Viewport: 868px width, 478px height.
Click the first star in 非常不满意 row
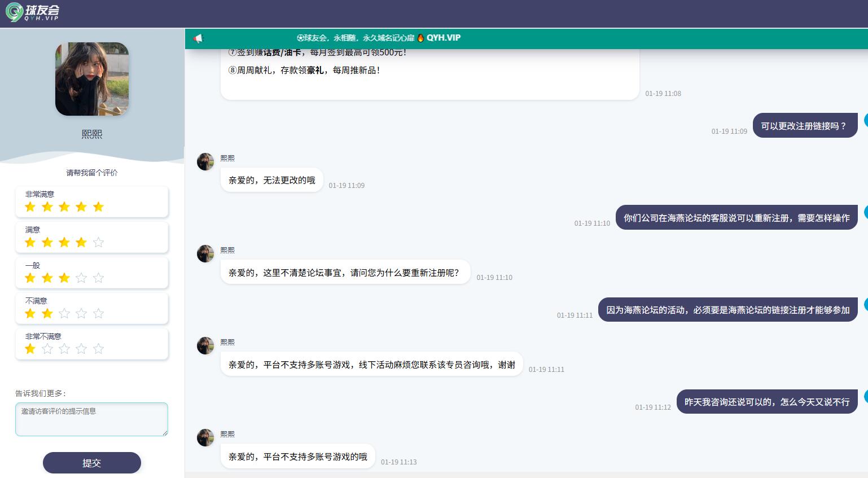point(30,349)
